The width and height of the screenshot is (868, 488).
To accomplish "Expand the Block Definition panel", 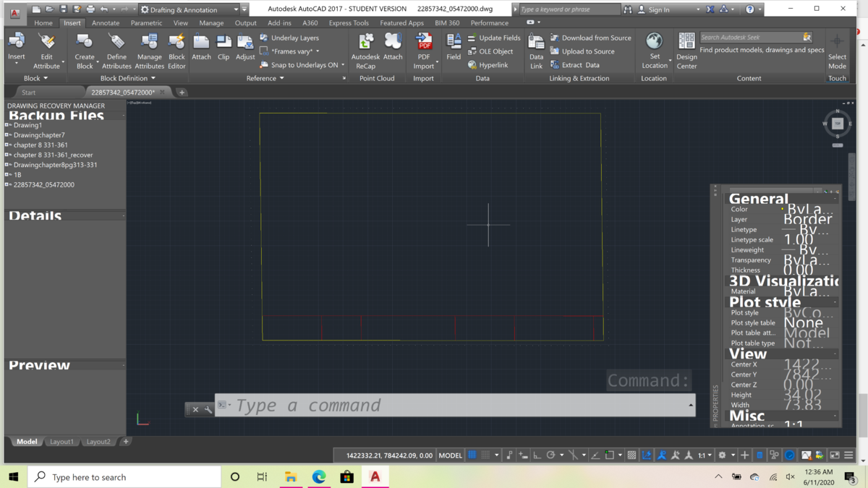I will point(128,78).
